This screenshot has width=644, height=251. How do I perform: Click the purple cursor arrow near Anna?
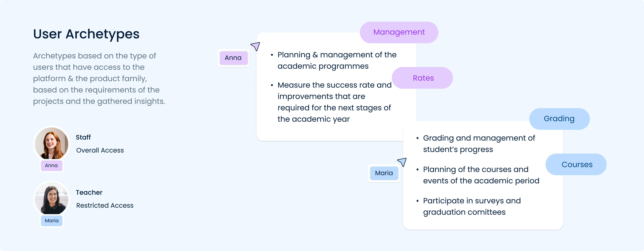pyautogui.click(x=256, y=47)
